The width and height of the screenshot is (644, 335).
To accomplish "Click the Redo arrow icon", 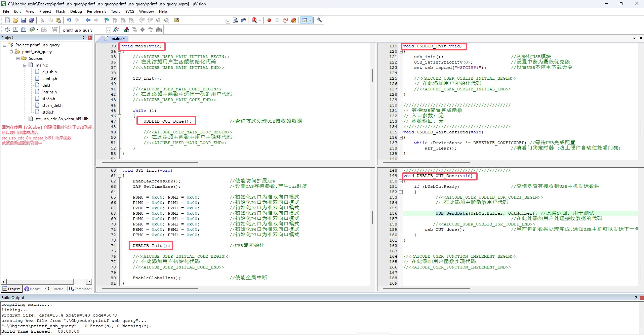I will point(77,20).
